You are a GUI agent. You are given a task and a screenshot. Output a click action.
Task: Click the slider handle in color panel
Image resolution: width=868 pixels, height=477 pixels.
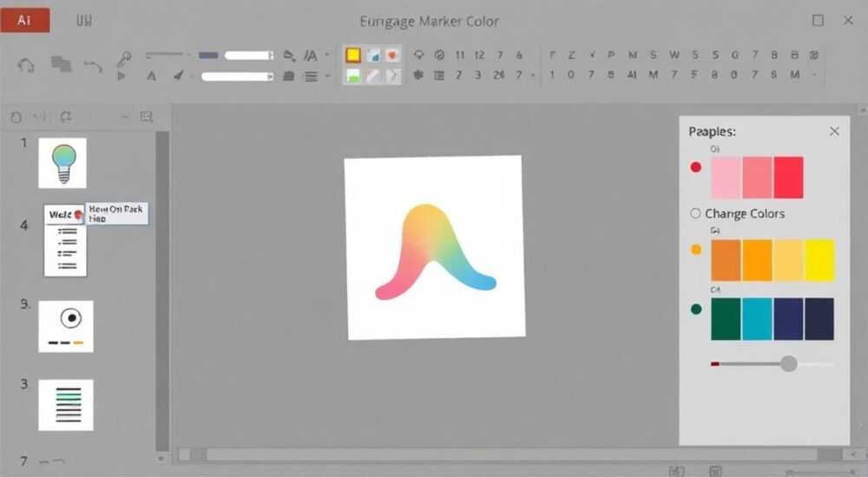pos(789,363)
